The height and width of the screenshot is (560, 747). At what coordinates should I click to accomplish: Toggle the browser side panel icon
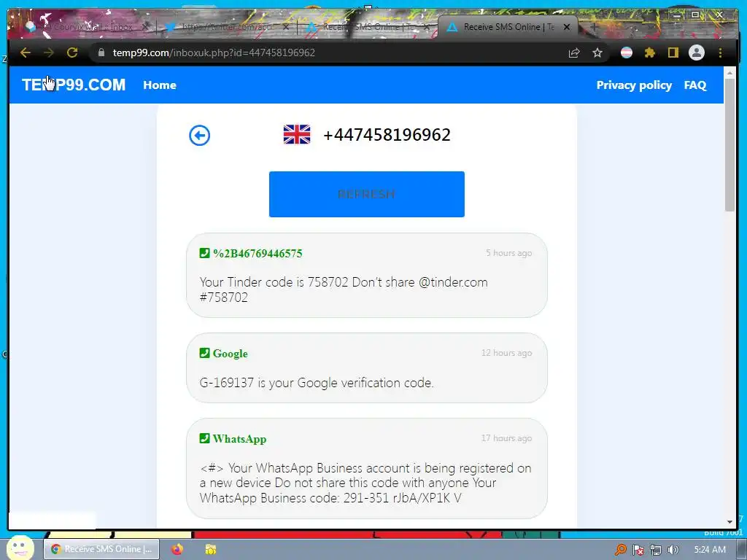pos(673,52)
